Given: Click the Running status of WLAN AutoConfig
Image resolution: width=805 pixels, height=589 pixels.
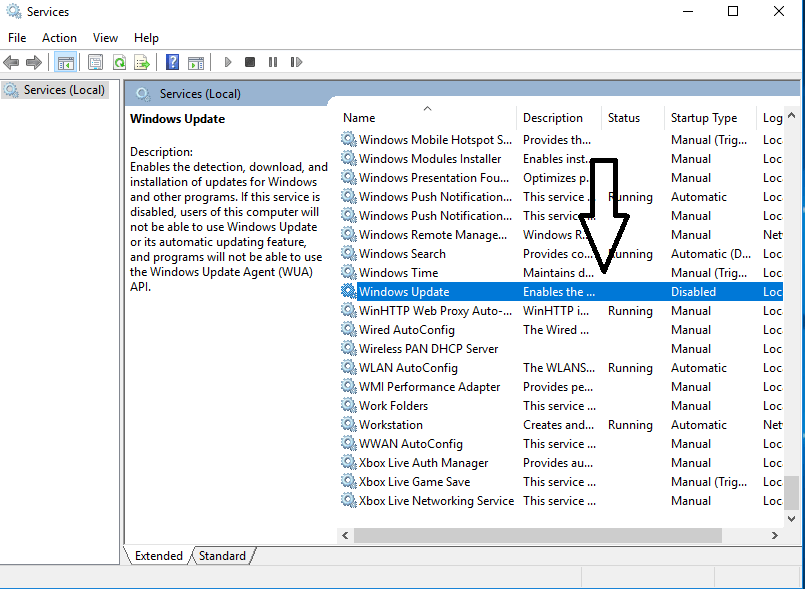Looking at the screenshot, I should pyautogui.click(x=630, y=368).
